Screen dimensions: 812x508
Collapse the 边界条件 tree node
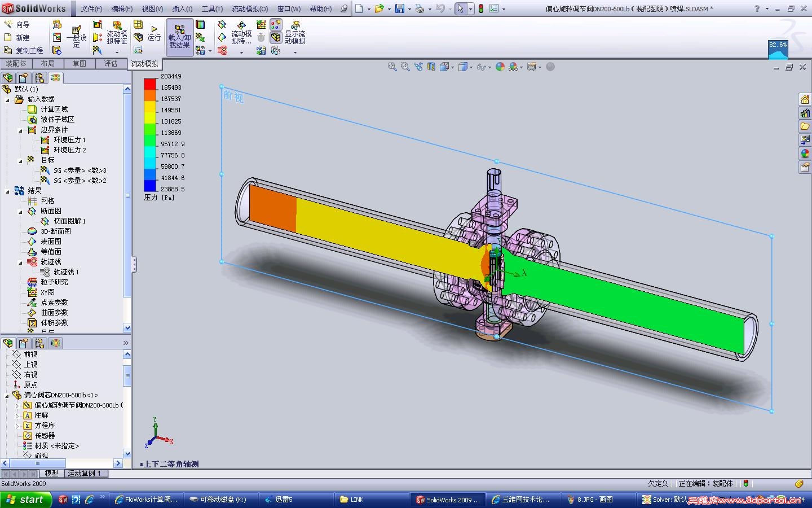[x=21, y=130]
